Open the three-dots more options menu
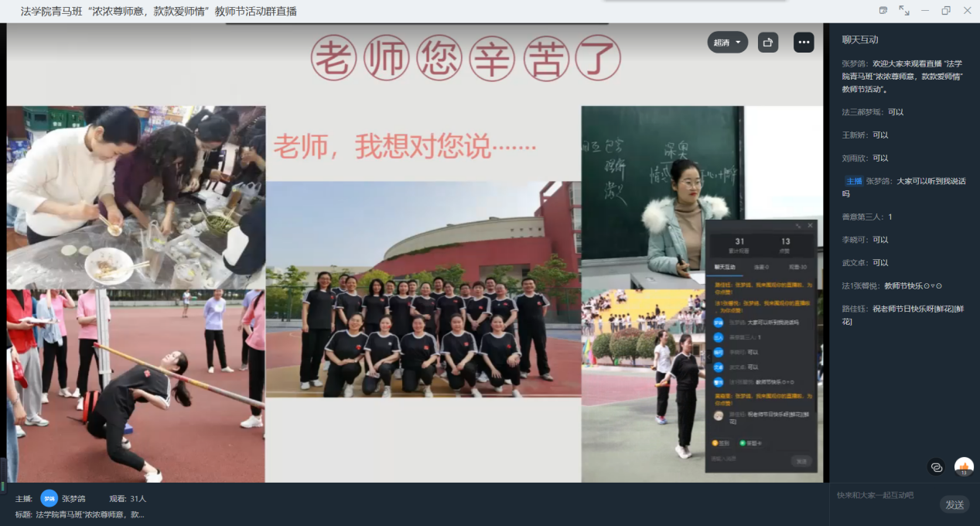The width and height of the screenshot is (980, 526). pos(804,43)
